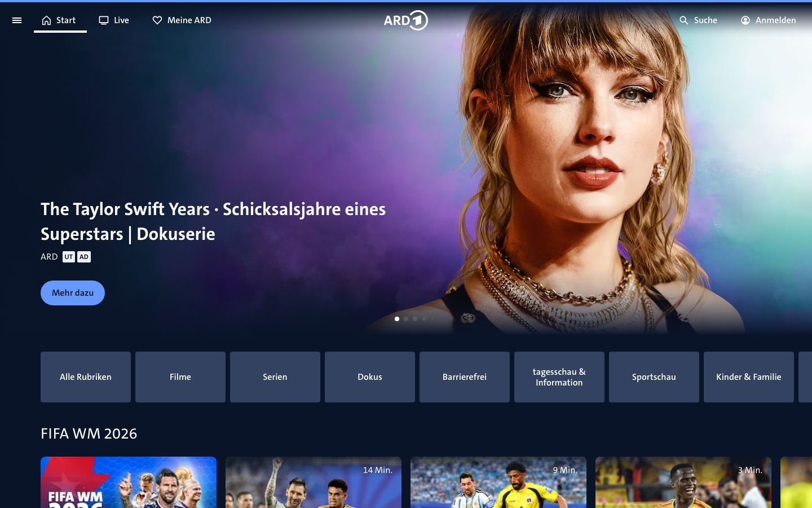The image size is (812, 508).
Task: Open the 14 Min. video thumbnail
Action: tap(314, 483)
